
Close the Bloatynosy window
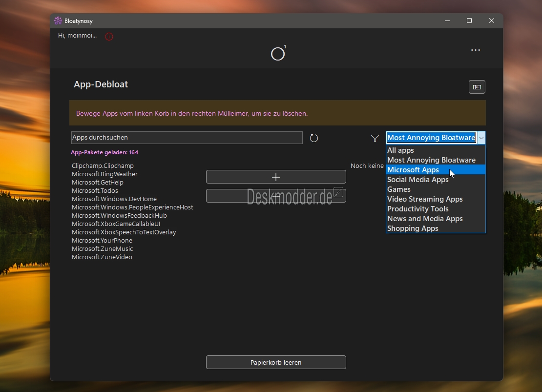pos(492,21)
